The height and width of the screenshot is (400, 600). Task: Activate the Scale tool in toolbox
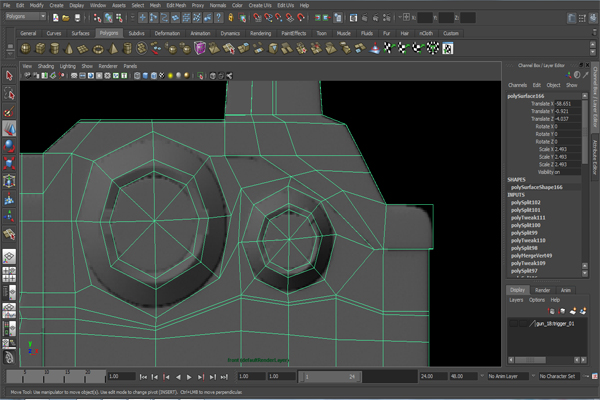pos(9,163)
